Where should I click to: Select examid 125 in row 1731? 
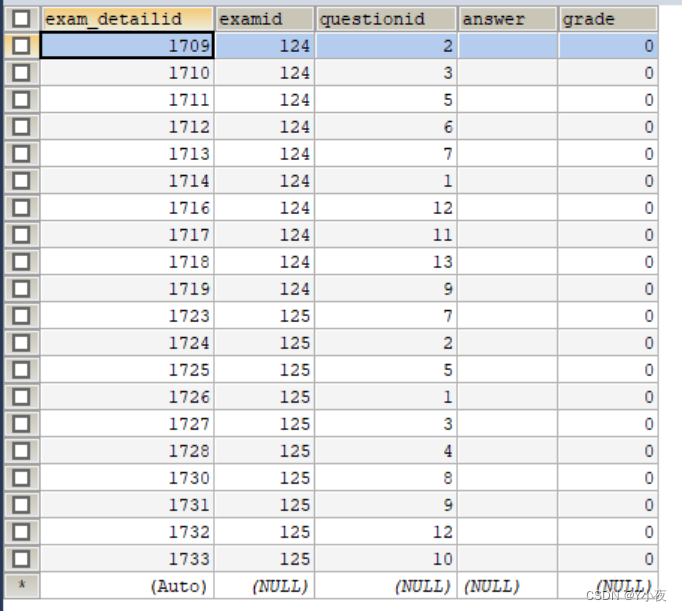tap(264, 505)
